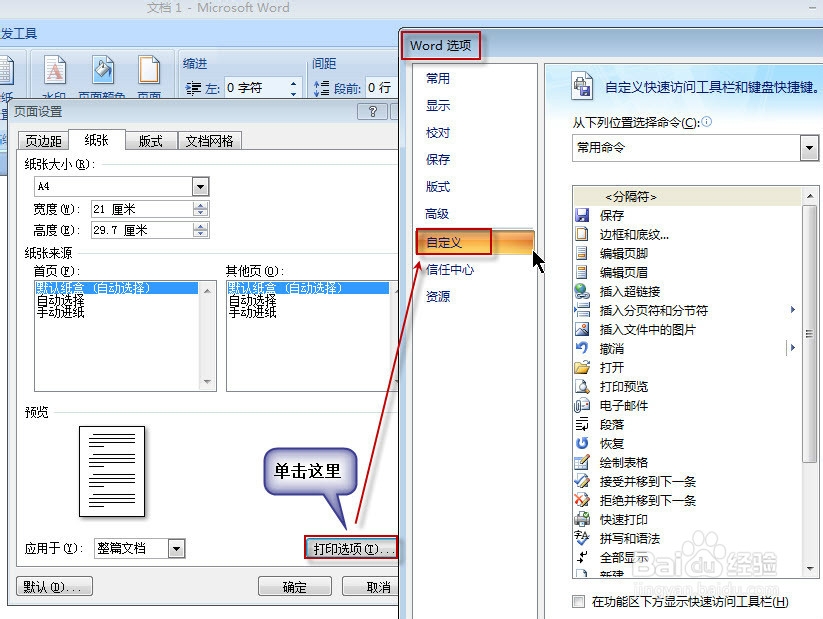Adjust height (高度) spinner arrows
Viewport: 823px width, 619px height.
point(200,230)
